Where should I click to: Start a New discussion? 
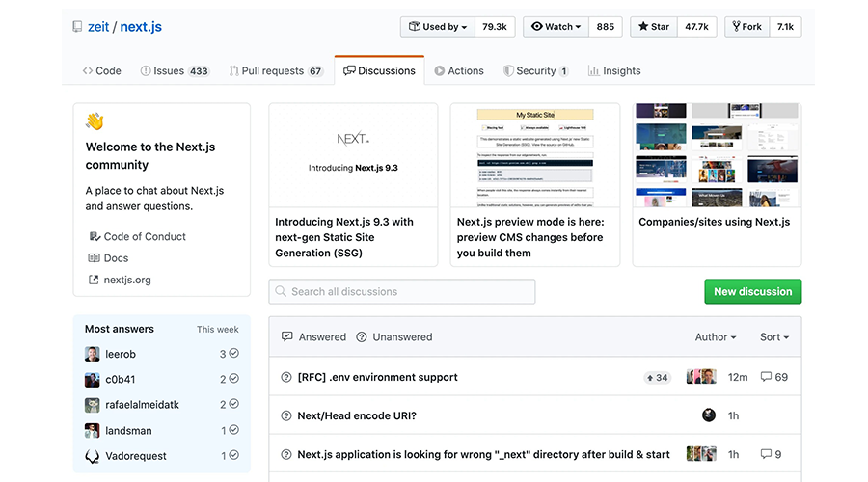click(753, 292)
